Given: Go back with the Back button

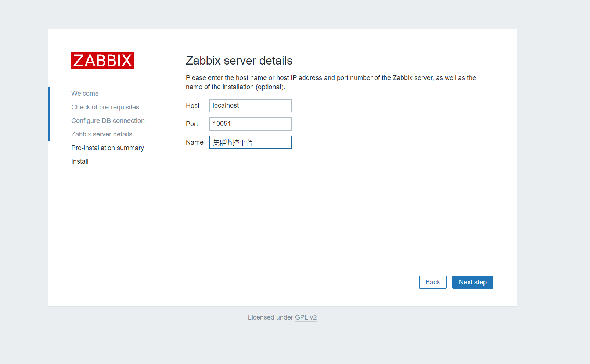Looking at the screenshot, I should pos(433,282).
